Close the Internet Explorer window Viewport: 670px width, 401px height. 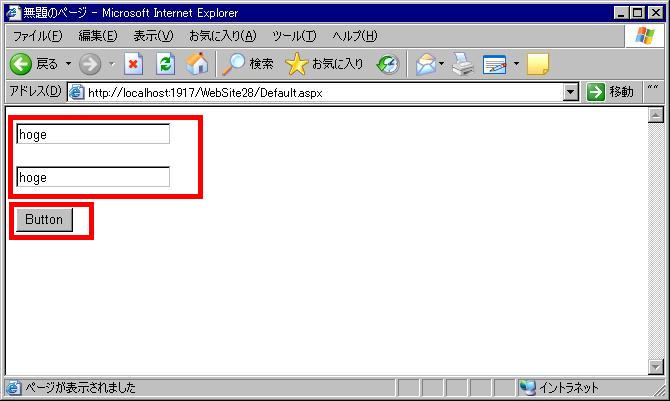pos(656,13)
